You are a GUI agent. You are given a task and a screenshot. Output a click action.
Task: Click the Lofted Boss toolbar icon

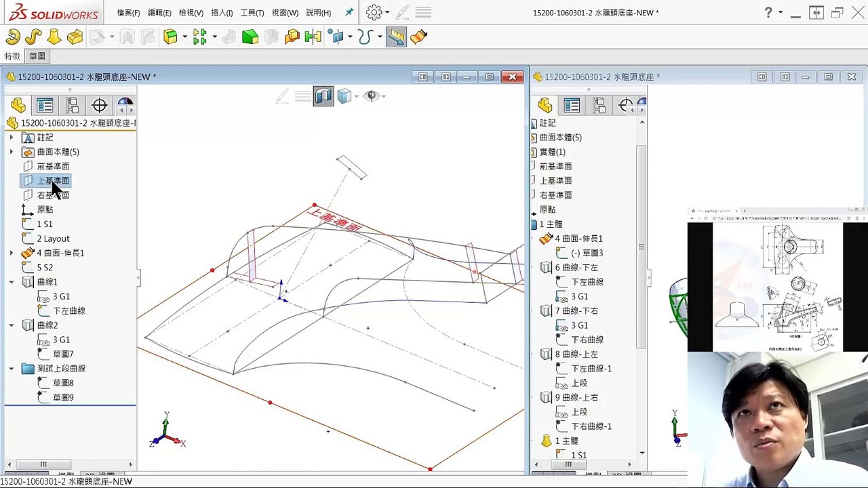pyautogui.click(x=54, y=37)
